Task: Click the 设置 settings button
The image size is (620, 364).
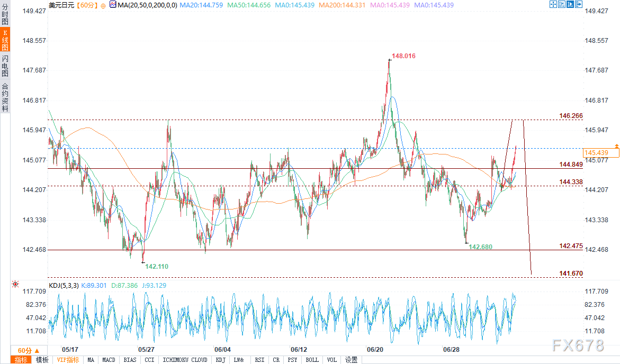Action: [x=351, y=360]
